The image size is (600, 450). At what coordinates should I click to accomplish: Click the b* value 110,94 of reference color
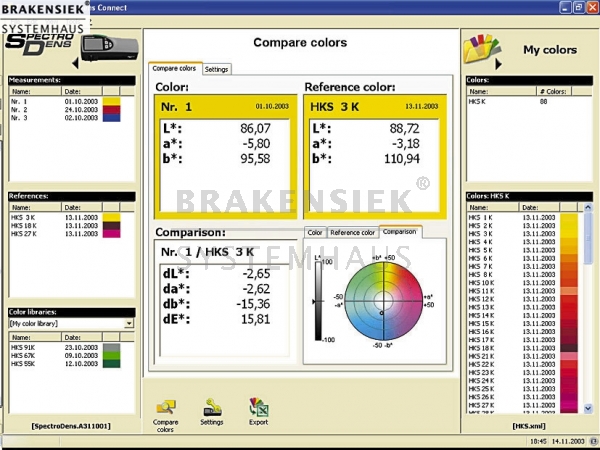402,159
